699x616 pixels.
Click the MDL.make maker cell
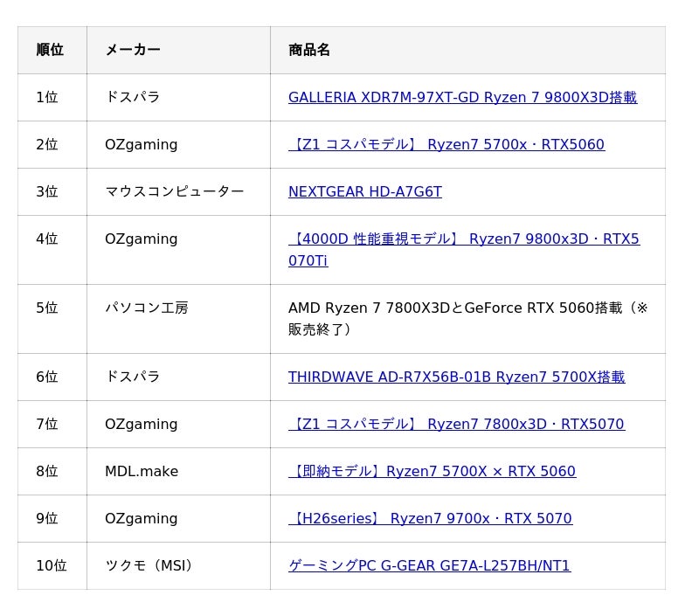pyautogui.click(x=142, y=472)
